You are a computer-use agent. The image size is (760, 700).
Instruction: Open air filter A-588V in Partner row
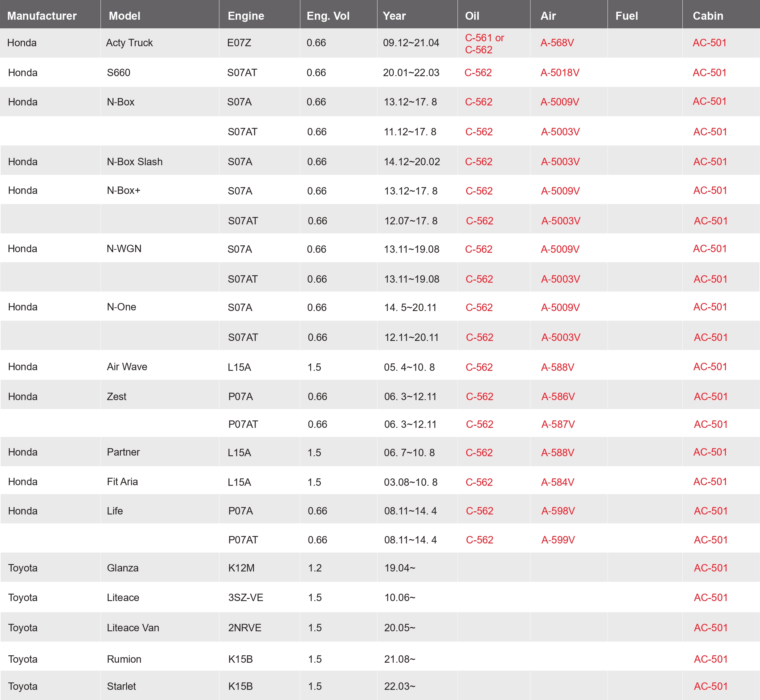click(558, 453)
